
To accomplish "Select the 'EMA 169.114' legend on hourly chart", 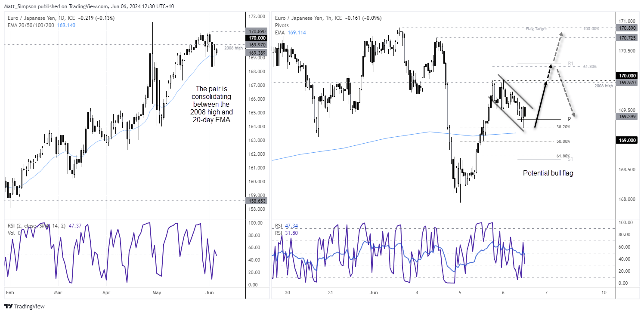I will (290, 32).
